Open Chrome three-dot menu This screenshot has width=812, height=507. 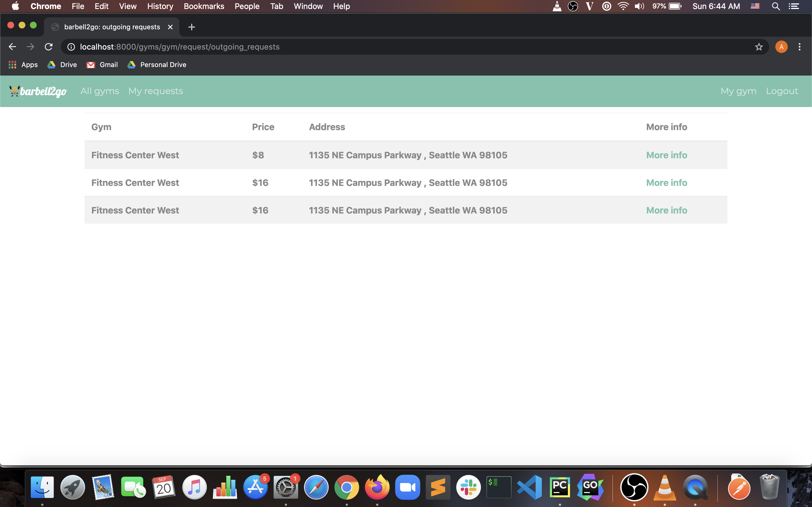(x=799, y=47)
